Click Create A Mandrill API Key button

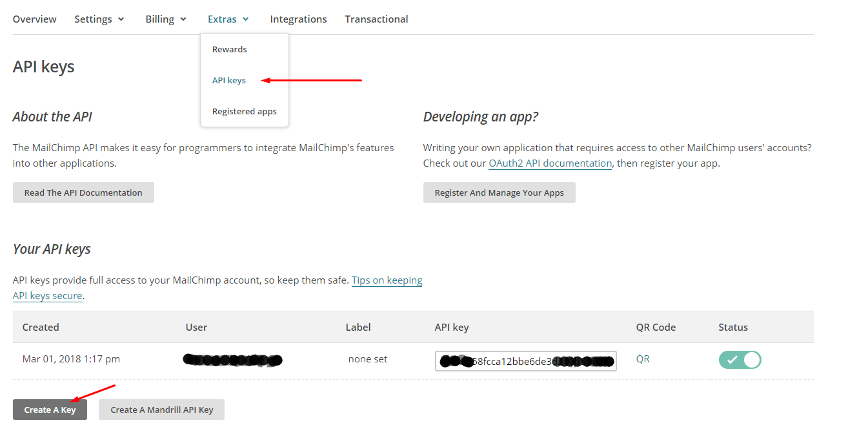click(x=161, y=410)
